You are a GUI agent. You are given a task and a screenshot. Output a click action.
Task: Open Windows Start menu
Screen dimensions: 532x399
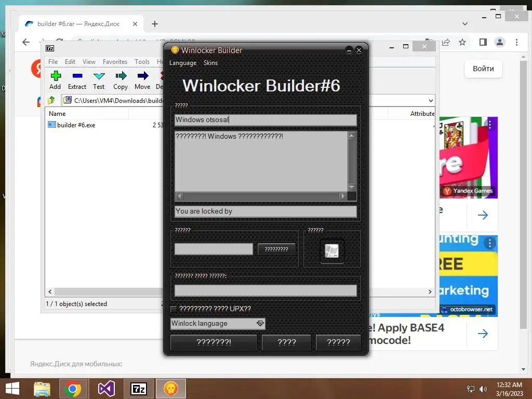click(12, 389)
